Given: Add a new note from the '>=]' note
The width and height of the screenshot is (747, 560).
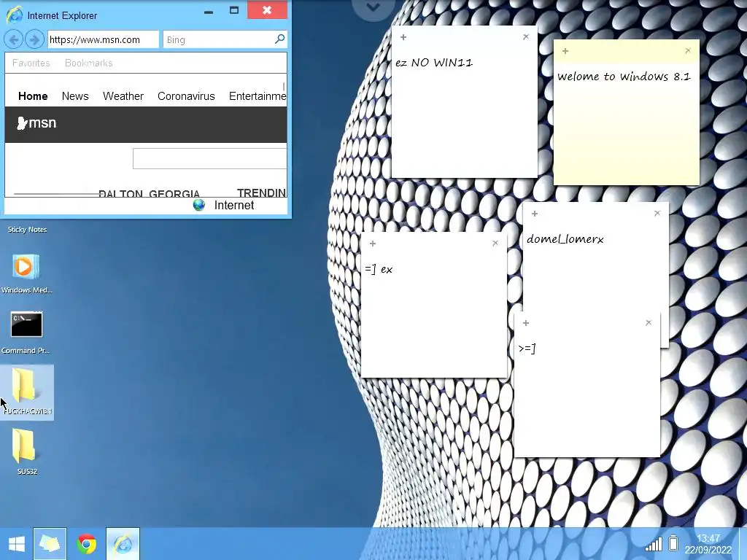Looking at the screenshot, I should 526,323.
